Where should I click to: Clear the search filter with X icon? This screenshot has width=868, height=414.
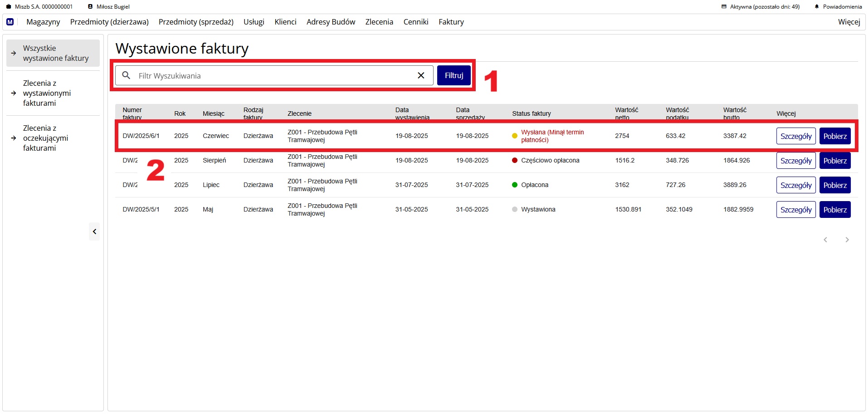tap(421, 75)
